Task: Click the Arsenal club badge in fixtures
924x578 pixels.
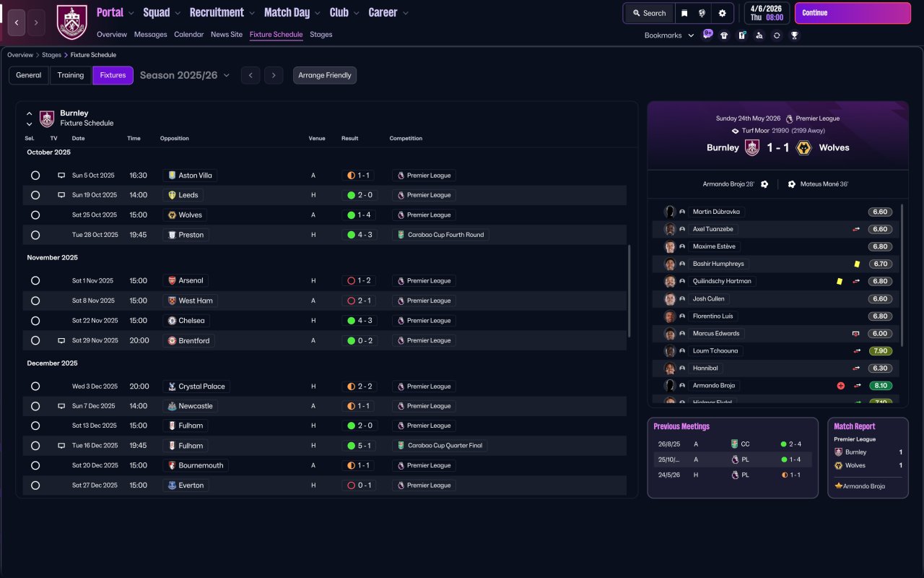Action: (172, 280)
